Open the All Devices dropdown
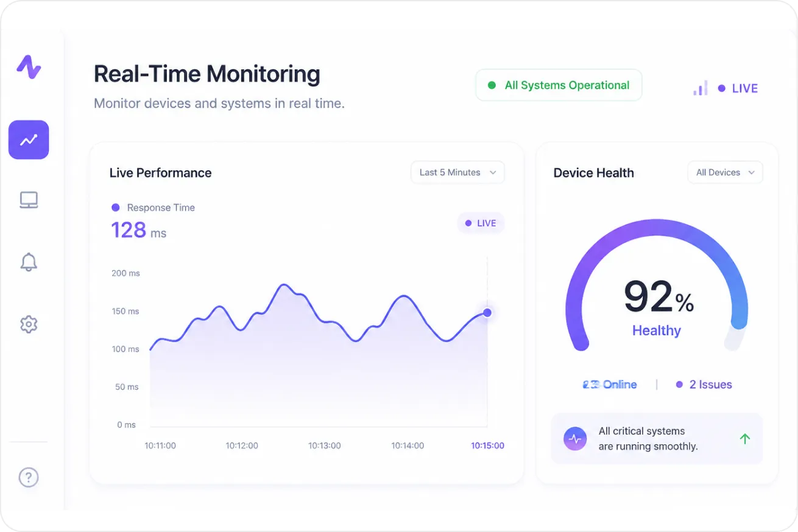 click(725, 172)
